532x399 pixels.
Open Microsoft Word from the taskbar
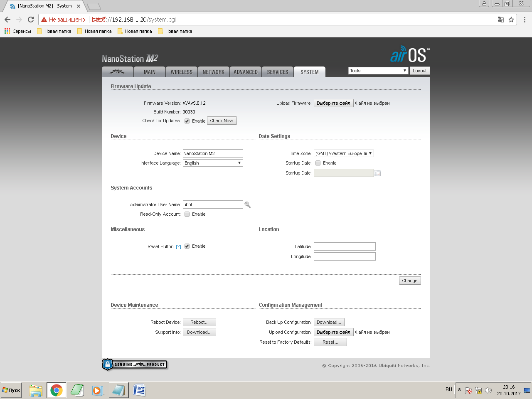[139, 390]
